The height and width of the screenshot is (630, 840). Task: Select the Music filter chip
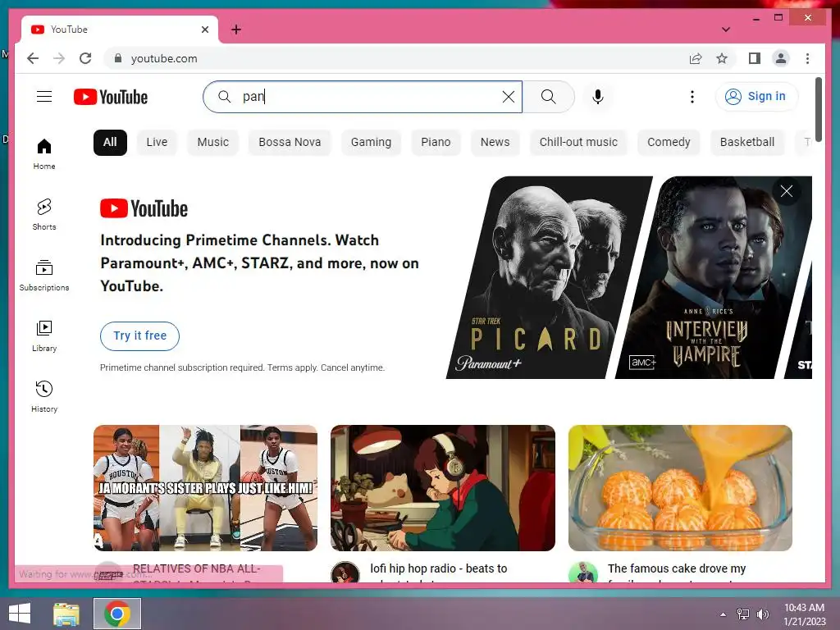212,143
